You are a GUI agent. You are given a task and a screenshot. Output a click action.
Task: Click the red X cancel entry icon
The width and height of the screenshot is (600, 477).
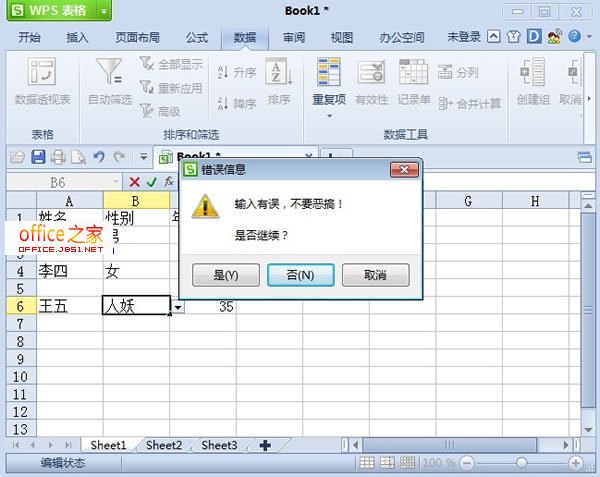134,182
